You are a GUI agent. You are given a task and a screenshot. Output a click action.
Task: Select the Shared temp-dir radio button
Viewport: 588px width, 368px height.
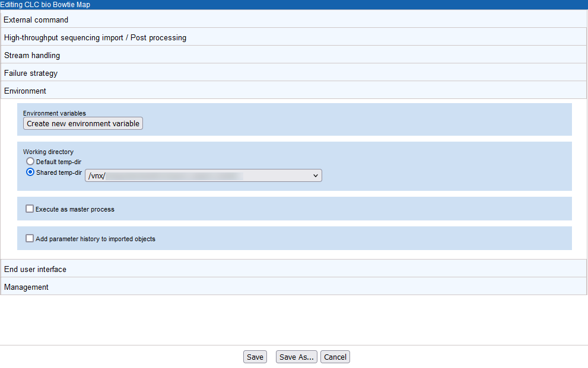point(30,172)
